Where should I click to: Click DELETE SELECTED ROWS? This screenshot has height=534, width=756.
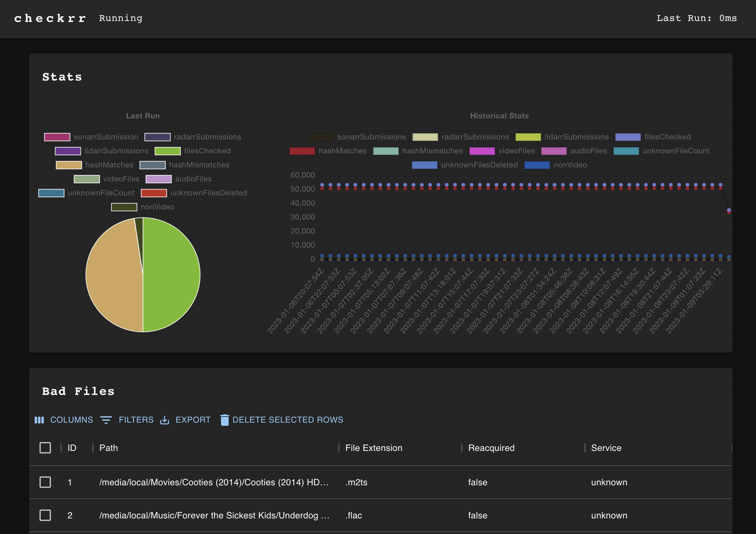[282, 420]
